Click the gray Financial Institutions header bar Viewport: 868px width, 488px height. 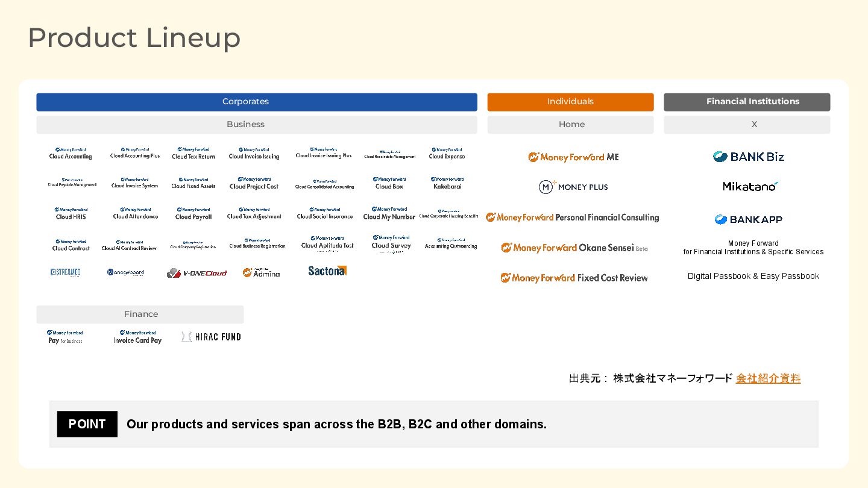(x=747, y=102)
